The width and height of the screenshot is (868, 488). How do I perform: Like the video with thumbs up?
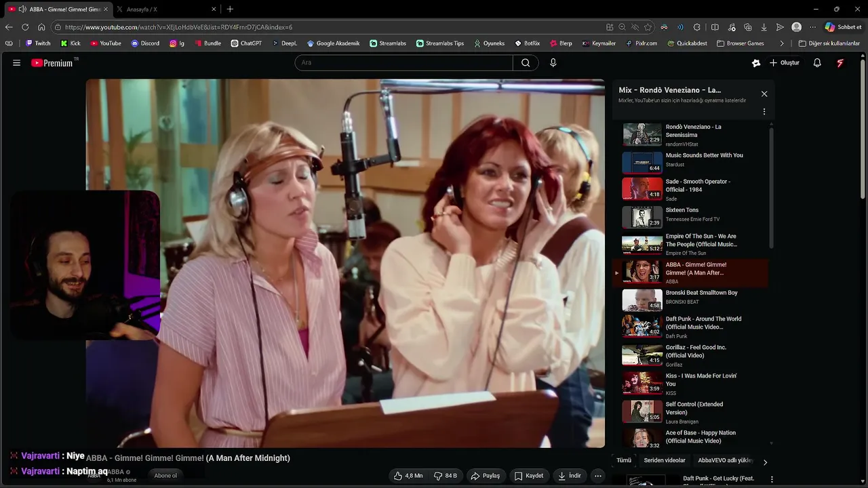[408, 476]
